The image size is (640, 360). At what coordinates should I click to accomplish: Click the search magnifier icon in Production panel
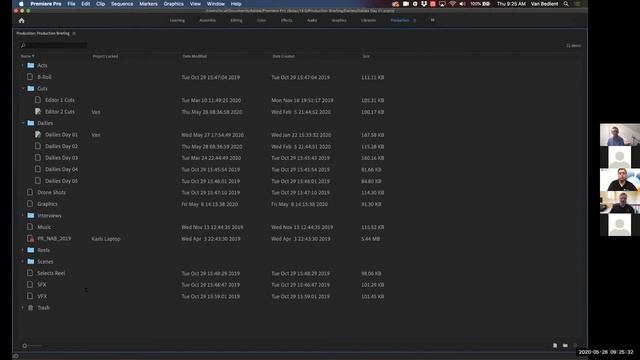pyautogui.click(x=23, y=45)
